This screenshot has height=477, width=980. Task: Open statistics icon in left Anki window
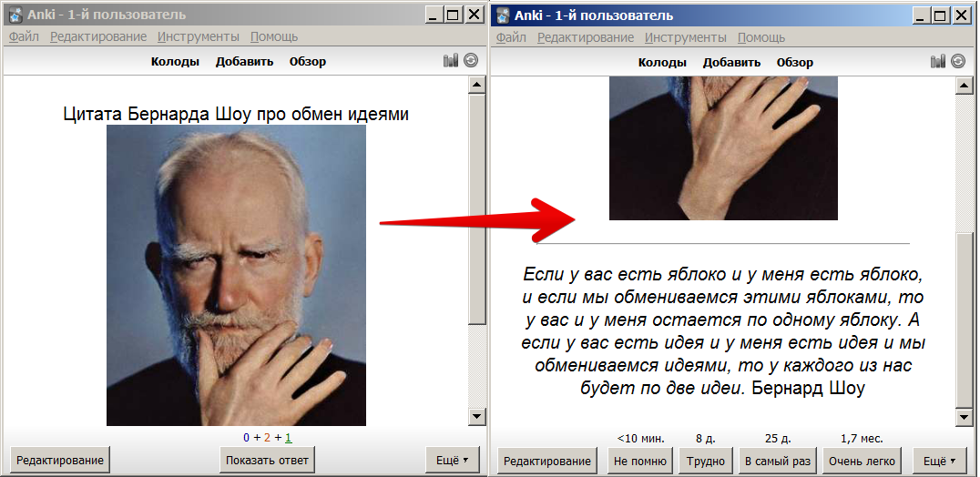pos(450,61)
